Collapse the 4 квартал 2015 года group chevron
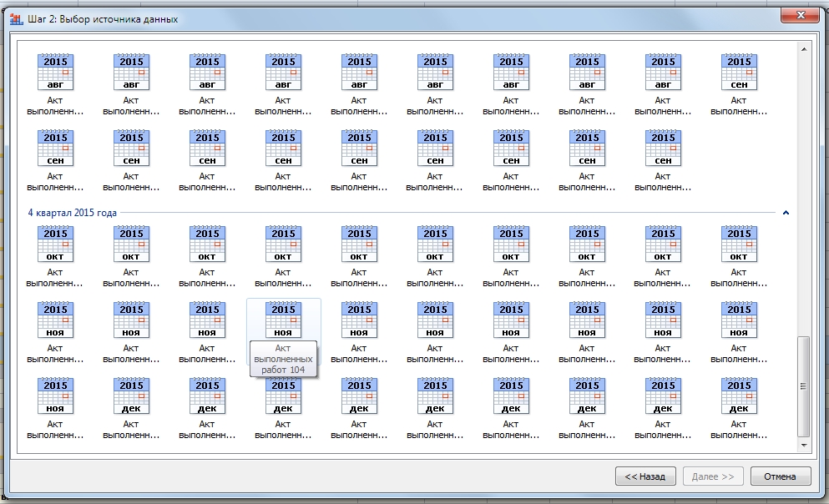This screenshot has height=504, width=829. [786, 213]
